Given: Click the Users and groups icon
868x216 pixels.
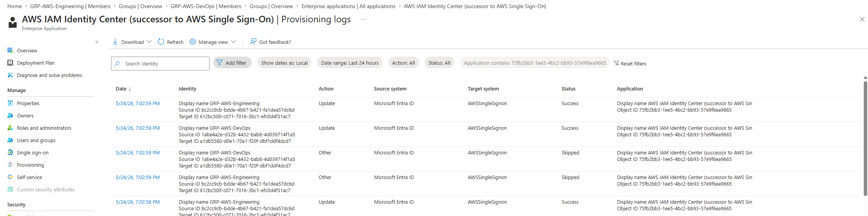Looking at the screenshot, I should (x=10, y=140).
